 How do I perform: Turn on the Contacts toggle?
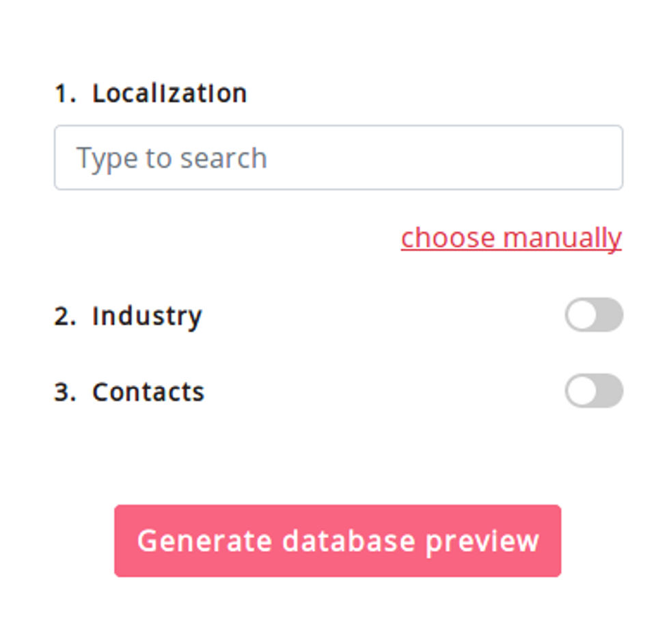click(x=593, y=391)
